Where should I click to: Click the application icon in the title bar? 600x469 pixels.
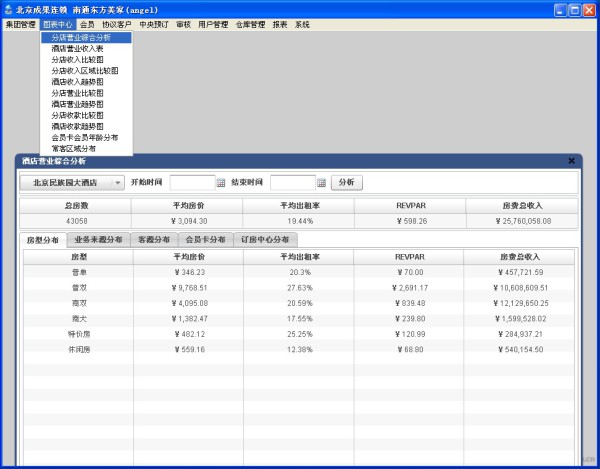[8, 10]
